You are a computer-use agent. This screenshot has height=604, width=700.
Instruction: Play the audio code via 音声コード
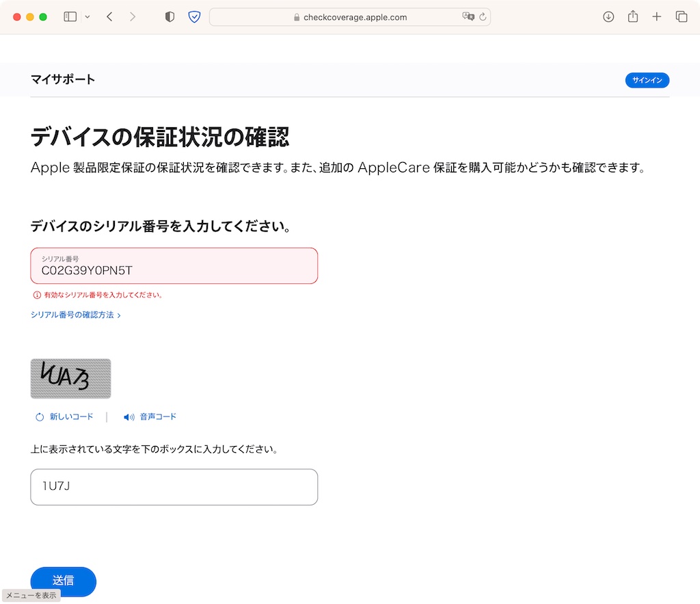[150, 417]
